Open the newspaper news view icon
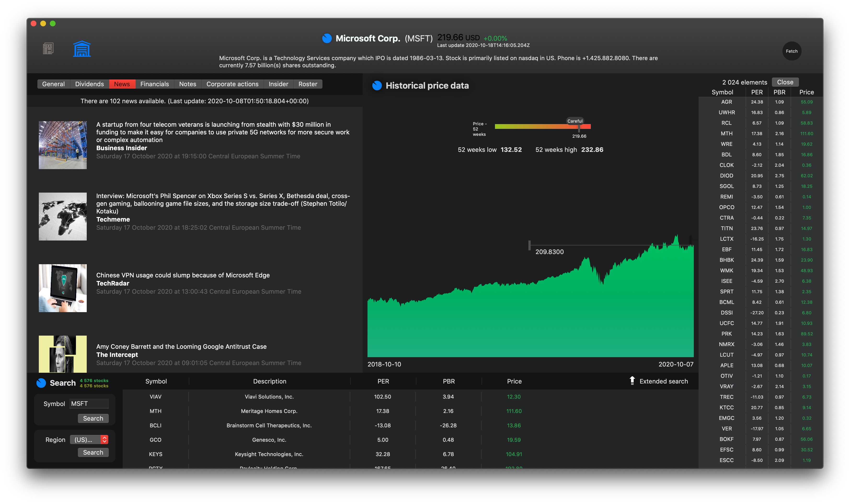 pyautogui.click(x=48, y=49)
